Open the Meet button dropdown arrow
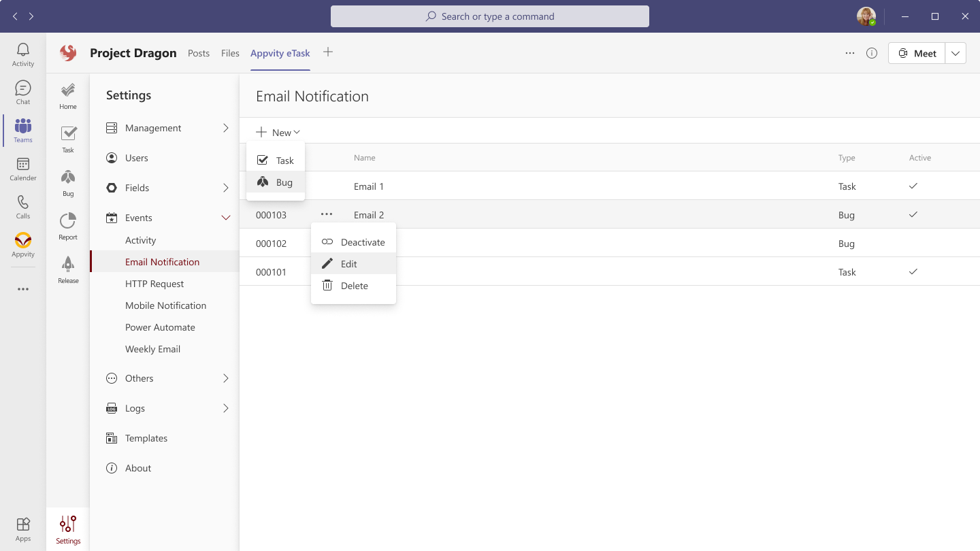 955,52
